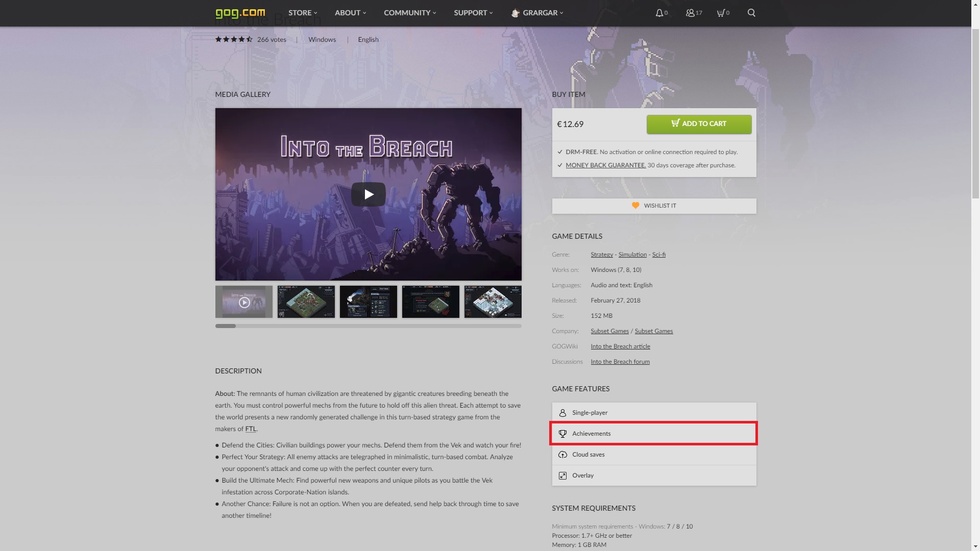980x551 pixels.
Task: Open the friends icon showing 17
Action: coord(690,13)
